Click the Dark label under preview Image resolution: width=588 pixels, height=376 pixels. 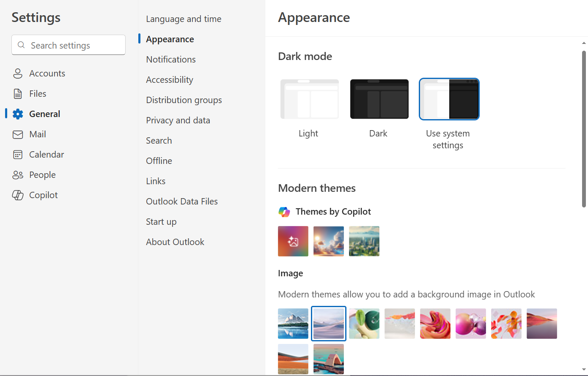tap(378, 134)
